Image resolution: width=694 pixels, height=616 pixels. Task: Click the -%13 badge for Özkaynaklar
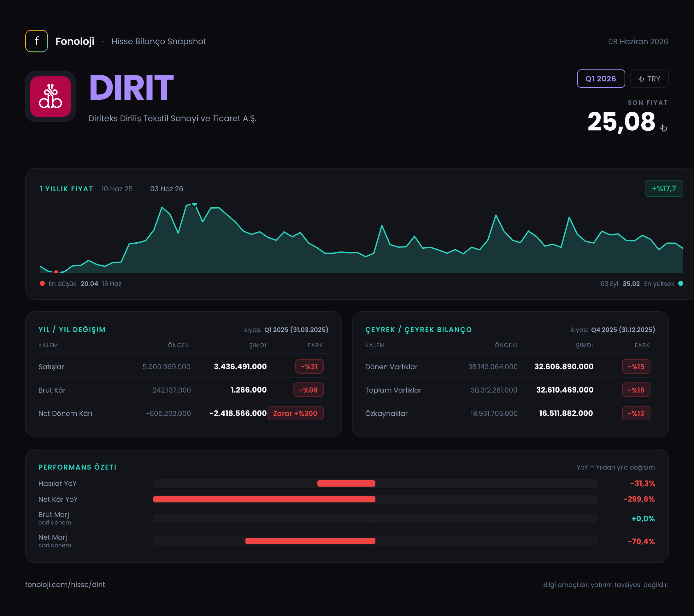pyautogui.click(x=636, y=413)
